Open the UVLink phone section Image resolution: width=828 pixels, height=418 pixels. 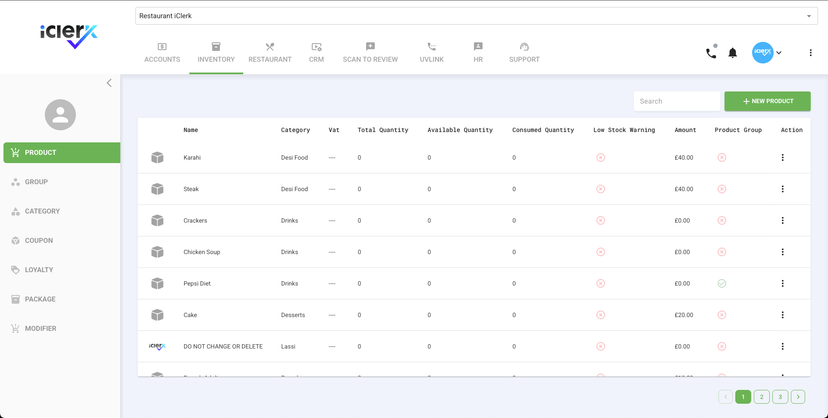pos(431,53)
